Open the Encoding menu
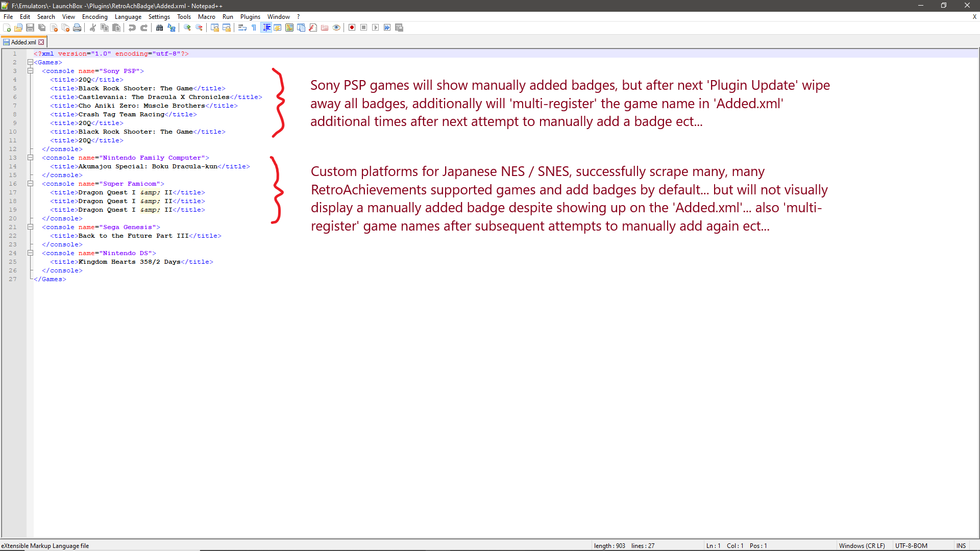The image size is (980, 551). point(95,17)
